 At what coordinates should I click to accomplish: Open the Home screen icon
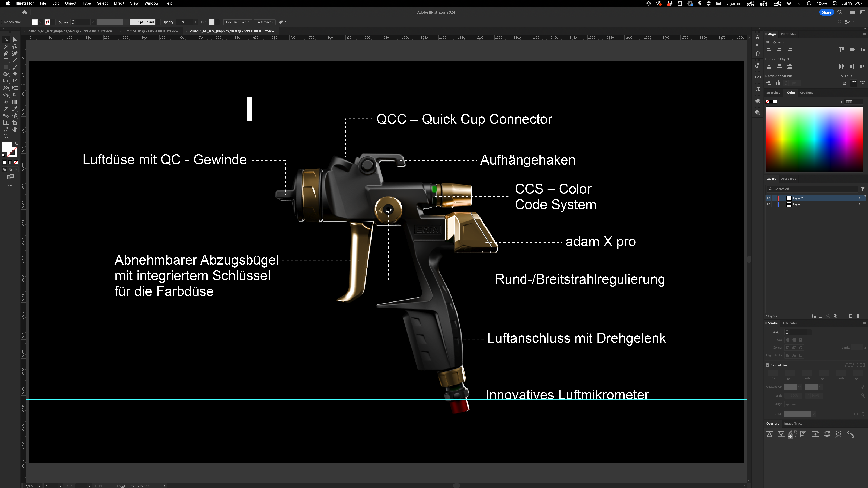pos(24,12)
